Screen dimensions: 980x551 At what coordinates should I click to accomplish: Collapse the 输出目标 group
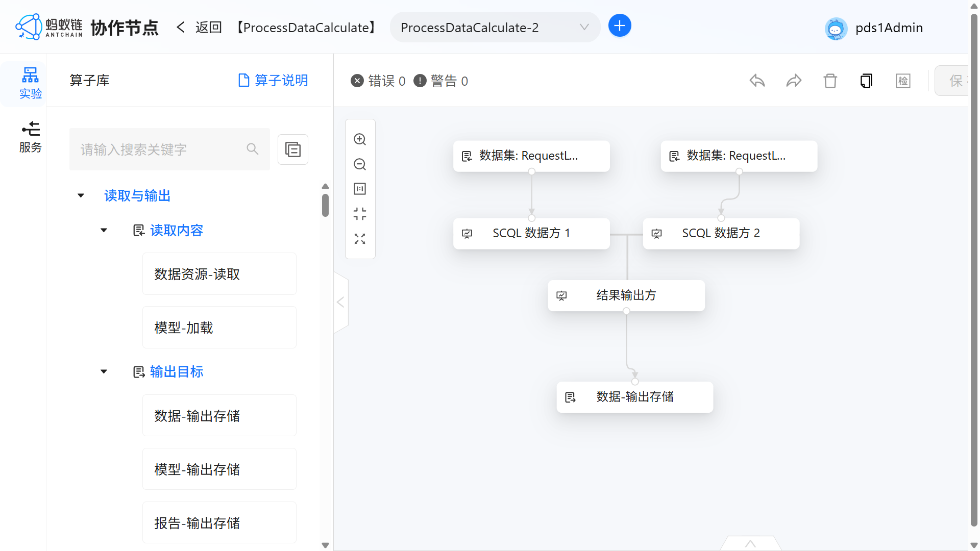click(104, 371)
